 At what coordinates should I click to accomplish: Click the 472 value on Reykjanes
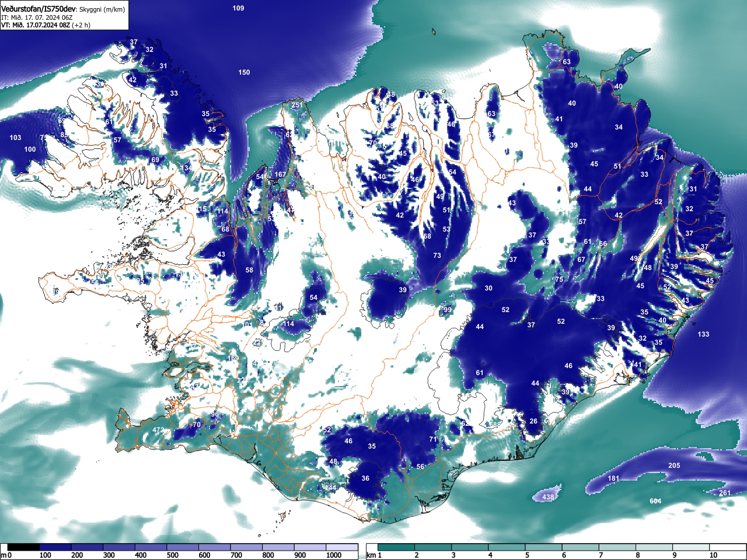pos(158,430)
